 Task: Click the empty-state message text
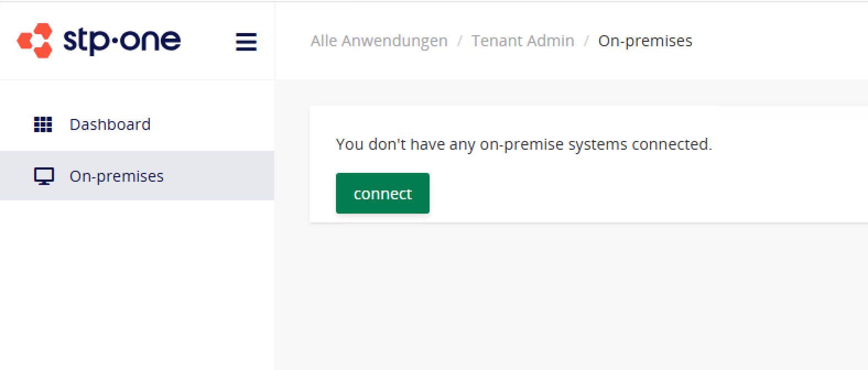(523, 144)
